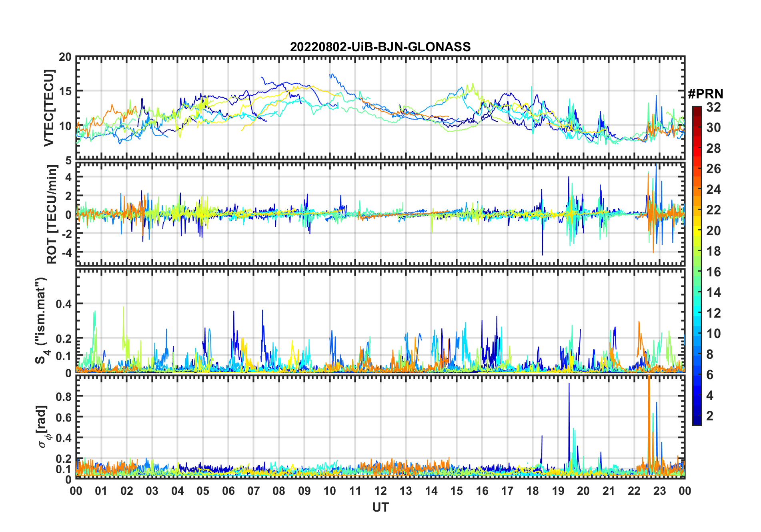The height and width of the screenshot is (532, 761).
Task: Click hour tick "03" on the UT axis
Action: pos(152,491)
